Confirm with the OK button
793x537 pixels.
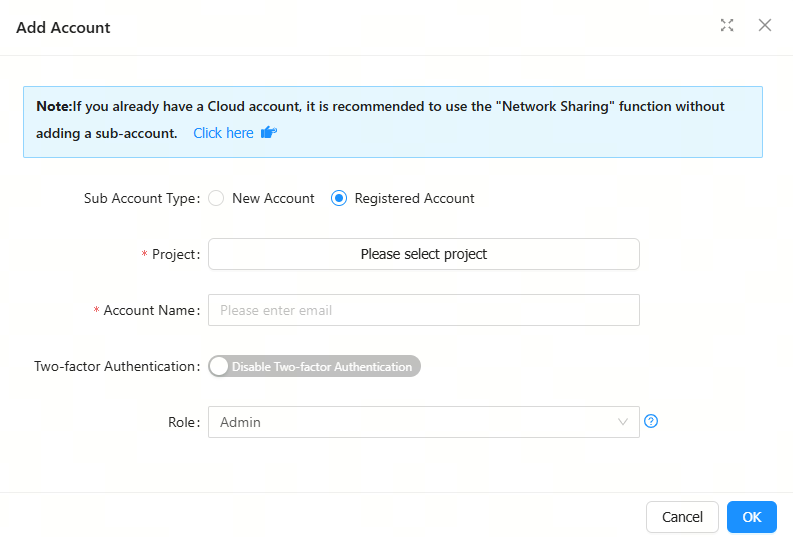click(x=751, y=517)
